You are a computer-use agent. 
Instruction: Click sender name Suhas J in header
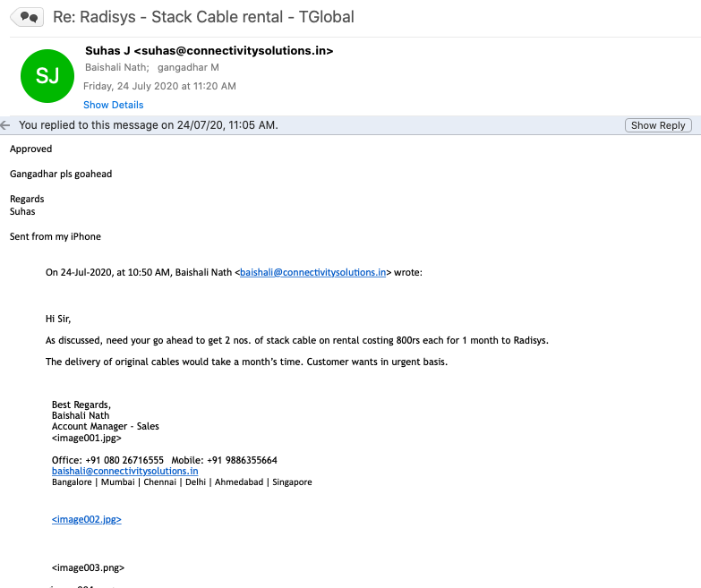click(x=107, y=51)
